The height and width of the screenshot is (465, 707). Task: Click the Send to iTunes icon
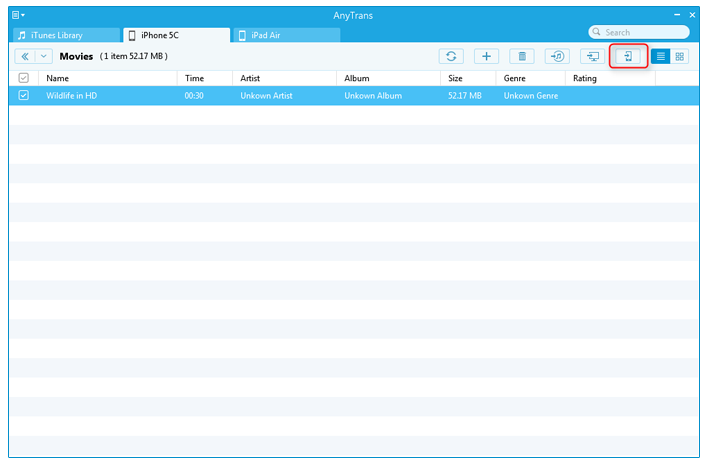point(557,56)
